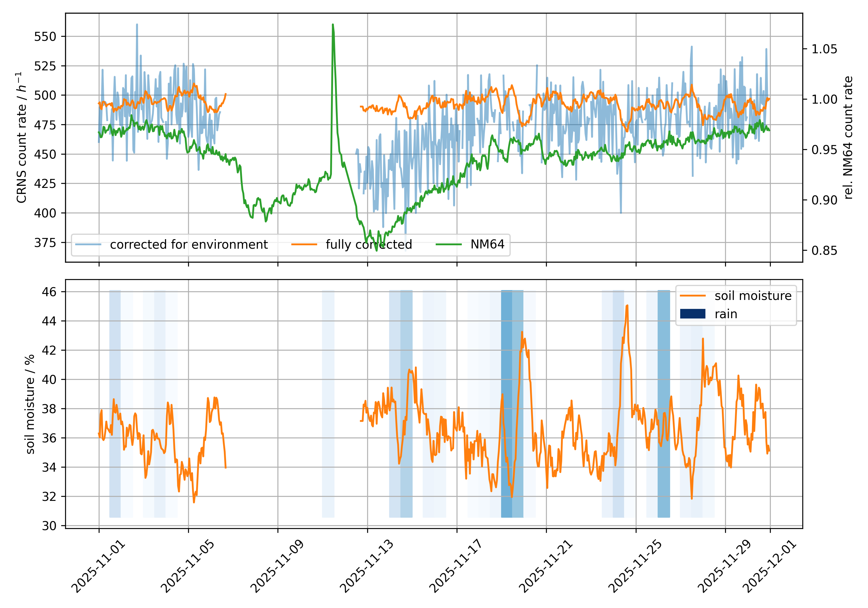Screen dimensions: 868x608
Task: Click the green NM64 legend line swatch
Action: click(x=448, y=244)
